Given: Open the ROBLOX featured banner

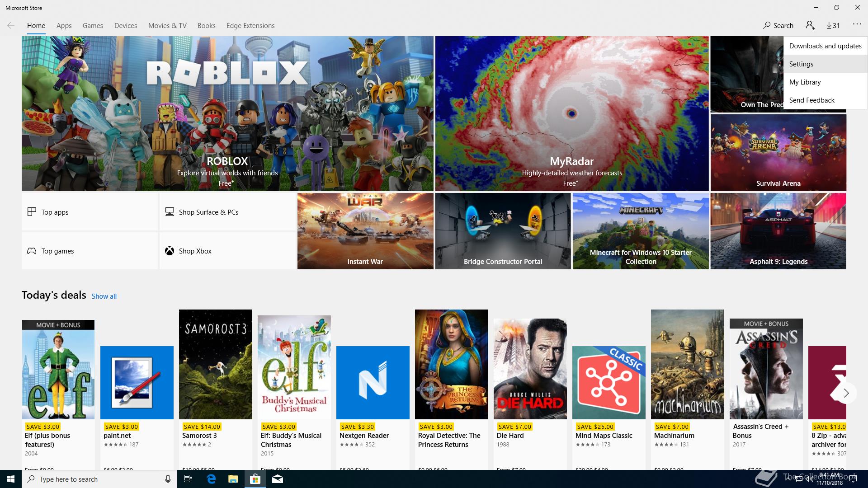Looking at the screenshot, I should tap(227, 113).
